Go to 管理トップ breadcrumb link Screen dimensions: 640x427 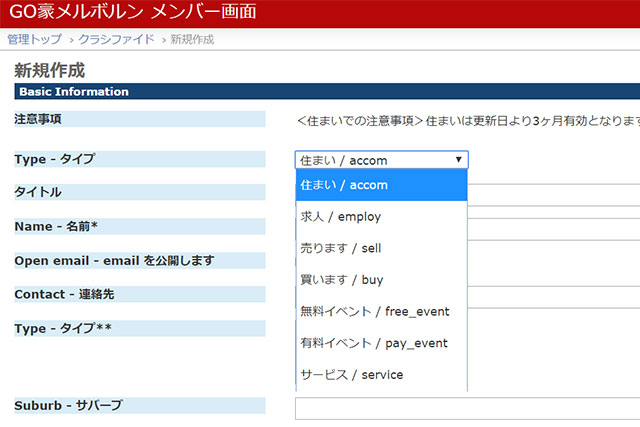[34, 39]
